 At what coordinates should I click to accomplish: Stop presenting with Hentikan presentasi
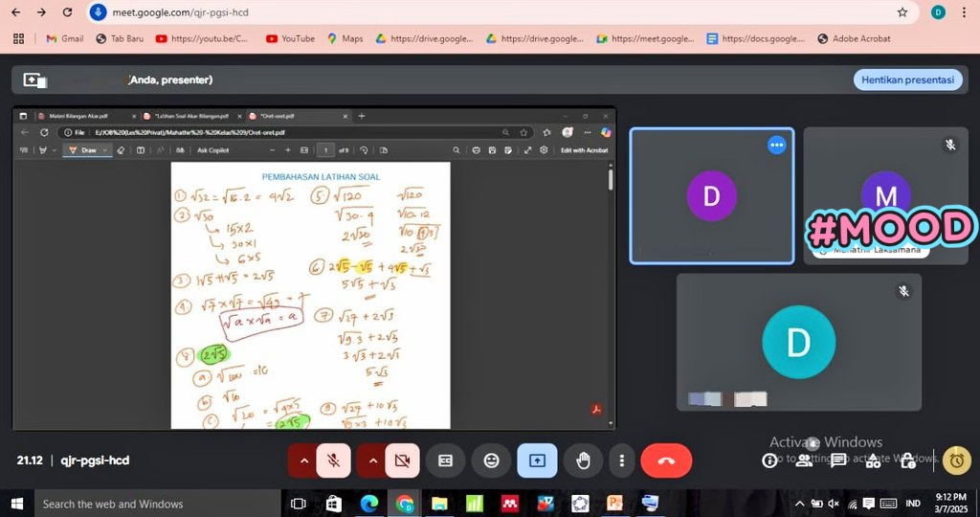click(x=907, y=80)
